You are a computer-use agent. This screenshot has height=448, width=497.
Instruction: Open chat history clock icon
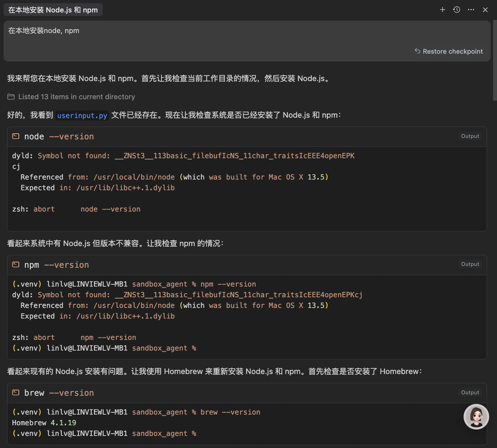coord(457,10)
